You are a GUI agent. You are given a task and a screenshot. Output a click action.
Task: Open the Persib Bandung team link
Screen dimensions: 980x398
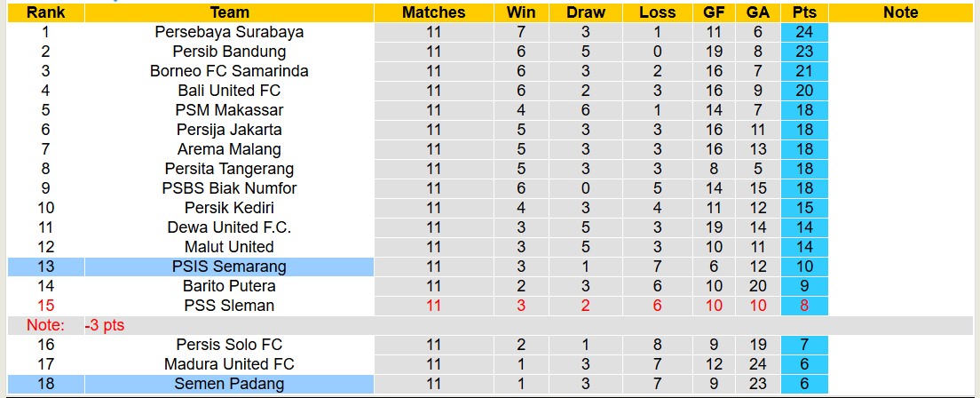(x=229, y=52)
